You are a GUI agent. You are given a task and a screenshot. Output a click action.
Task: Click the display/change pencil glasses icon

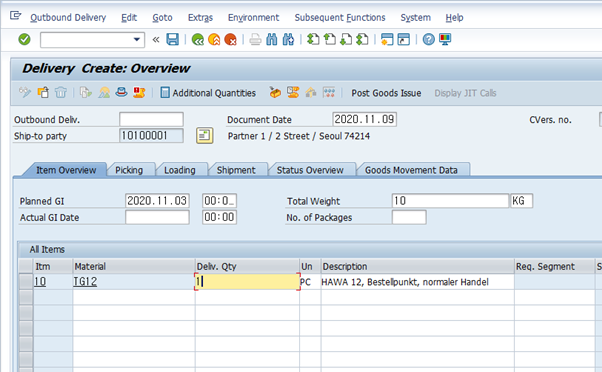coord(25,93)
